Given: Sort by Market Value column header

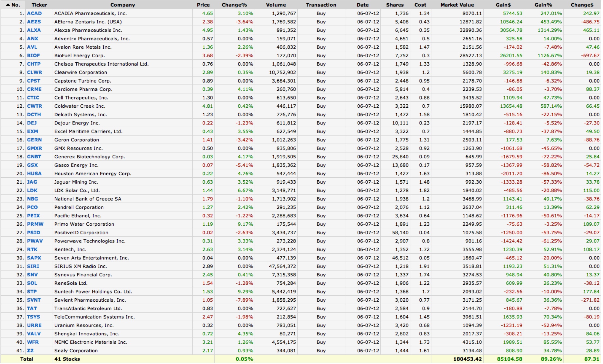Looking at the screenshot, I should [457, 5].
